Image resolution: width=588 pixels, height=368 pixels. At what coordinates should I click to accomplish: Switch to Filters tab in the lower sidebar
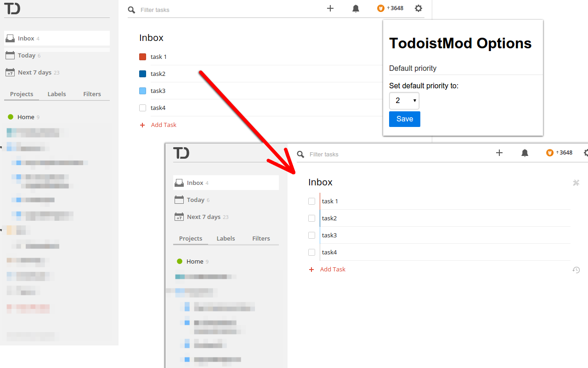pos(261,238)
